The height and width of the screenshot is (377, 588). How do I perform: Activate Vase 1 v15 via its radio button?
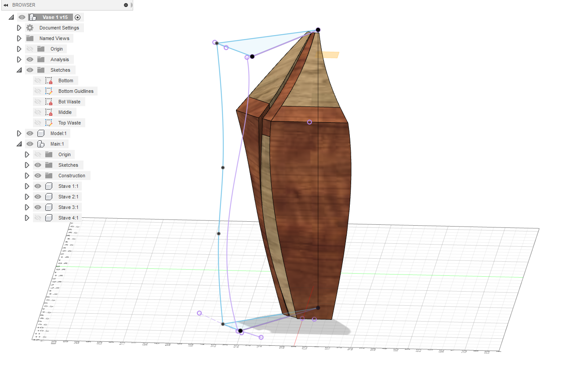click(77, 17)
